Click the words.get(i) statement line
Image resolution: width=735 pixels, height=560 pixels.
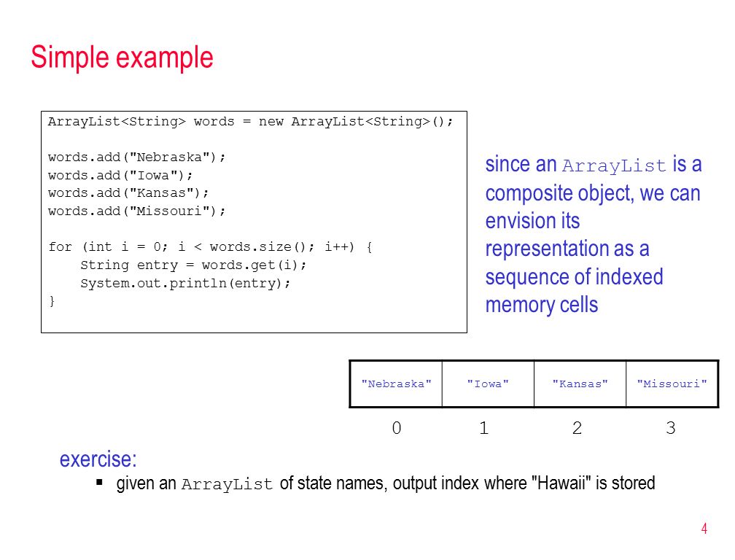(x=193, y=265)
